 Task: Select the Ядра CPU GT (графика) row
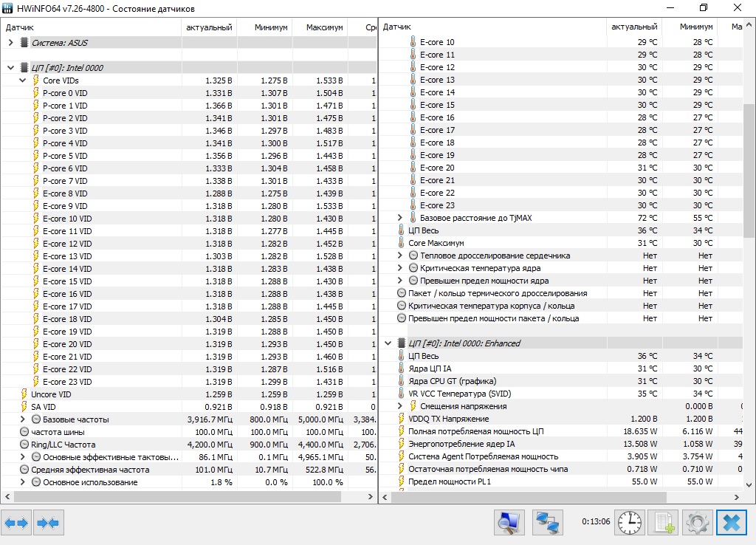point(561,381)
